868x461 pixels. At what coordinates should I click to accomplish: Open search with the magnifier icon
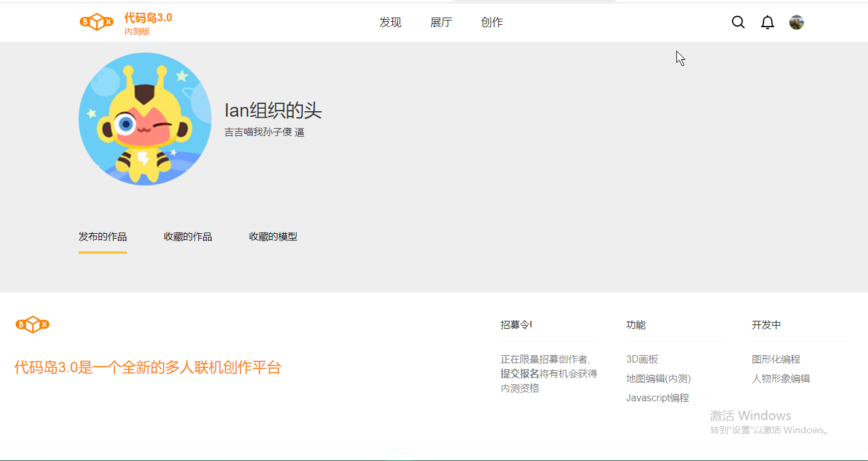pyautogui.click(x=738, y=22)
